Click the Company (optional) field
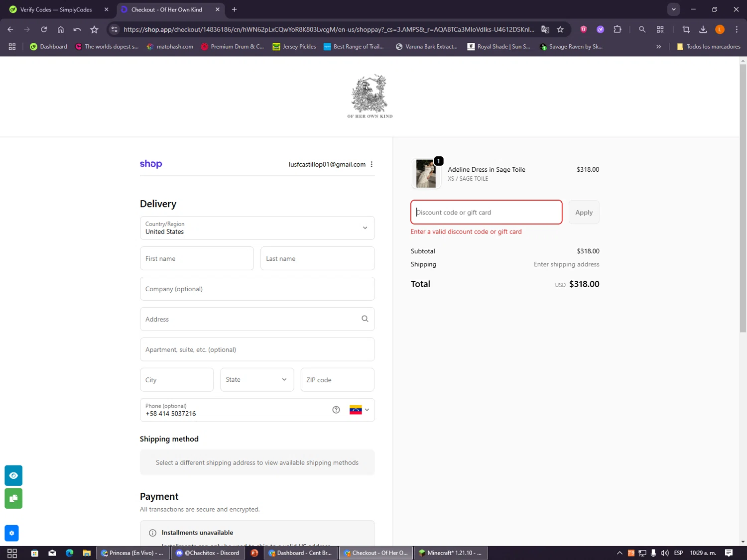 coord(257,289)
